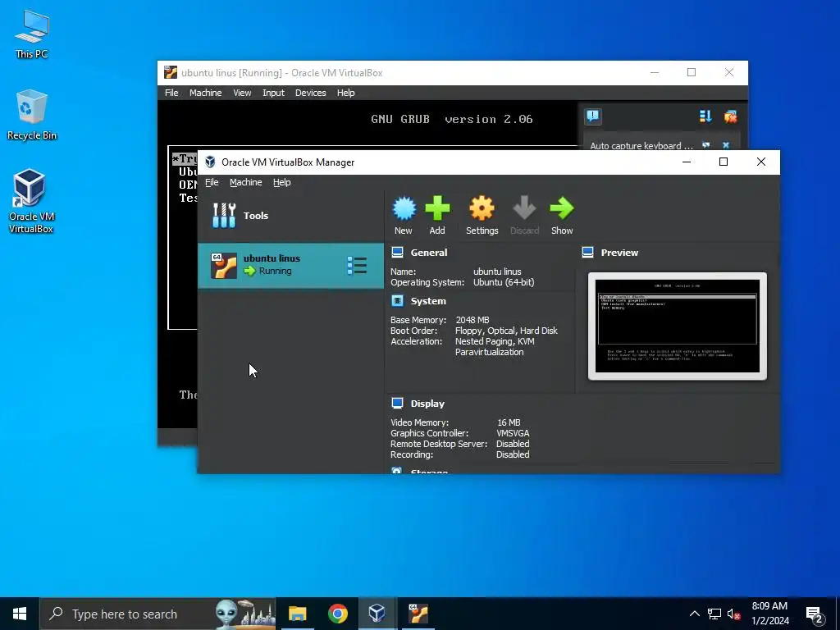Image resolution: width=840 pixels, height=630 pixels.
Task: Open Machine menu in VirtualBox Manager
Action: coord(246,182)
